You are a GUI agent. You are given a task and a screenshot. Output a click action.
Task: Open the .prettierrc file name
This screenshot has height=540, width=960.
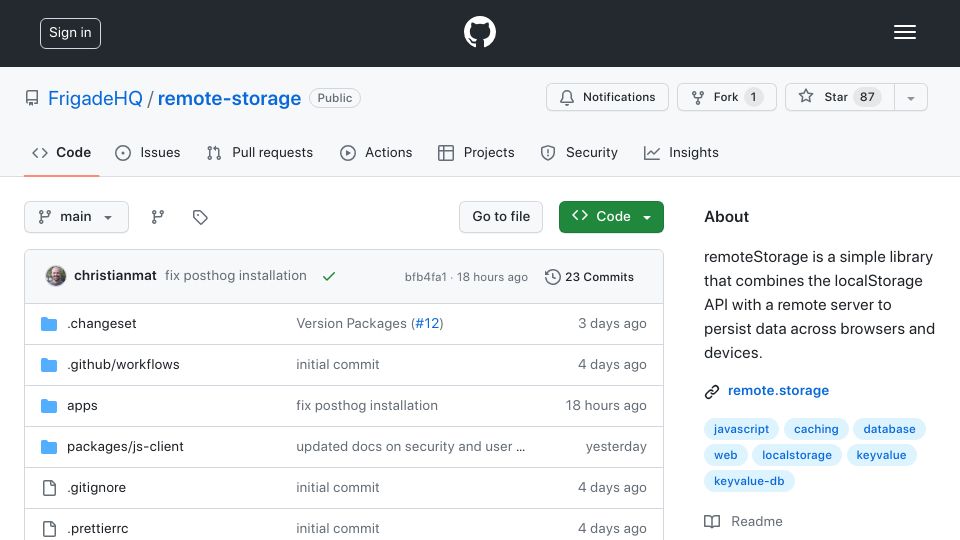click(97, 528)
